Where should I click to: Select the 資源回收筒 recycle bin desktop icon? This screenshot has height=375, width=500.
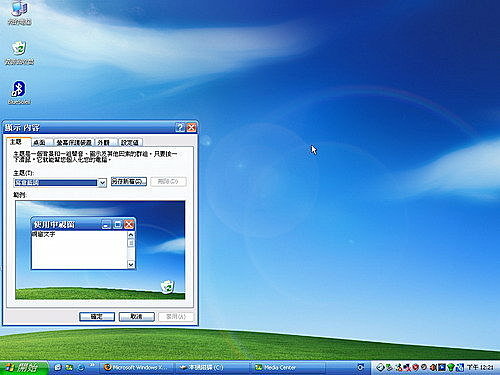tap(19, 53)
